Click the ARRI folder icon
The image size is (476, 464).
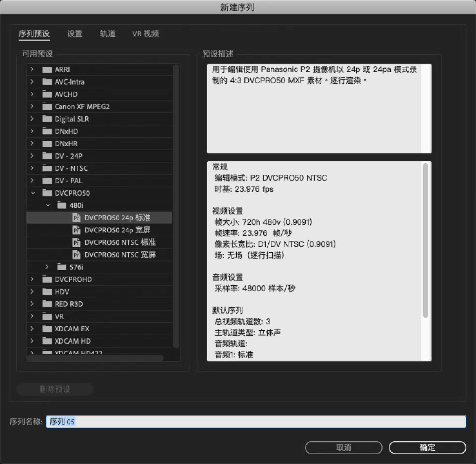(x=47, y=69)
